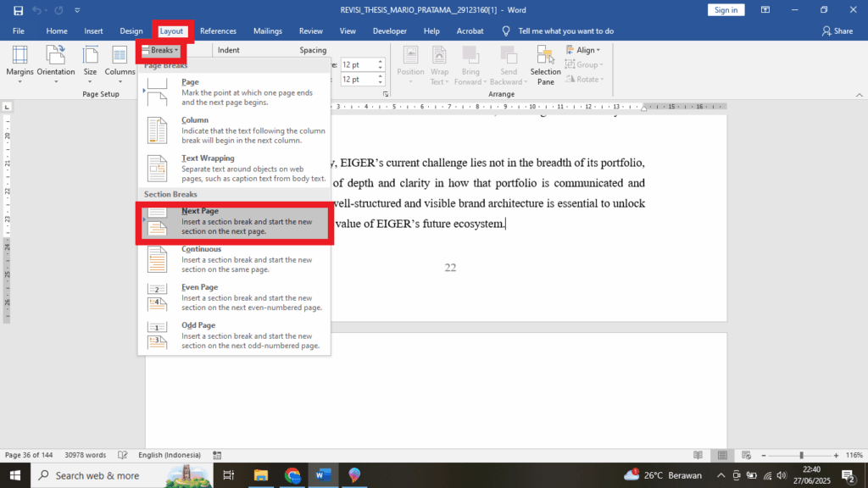Open Customize Quick Access Toolbar arrow

(77, 10)
